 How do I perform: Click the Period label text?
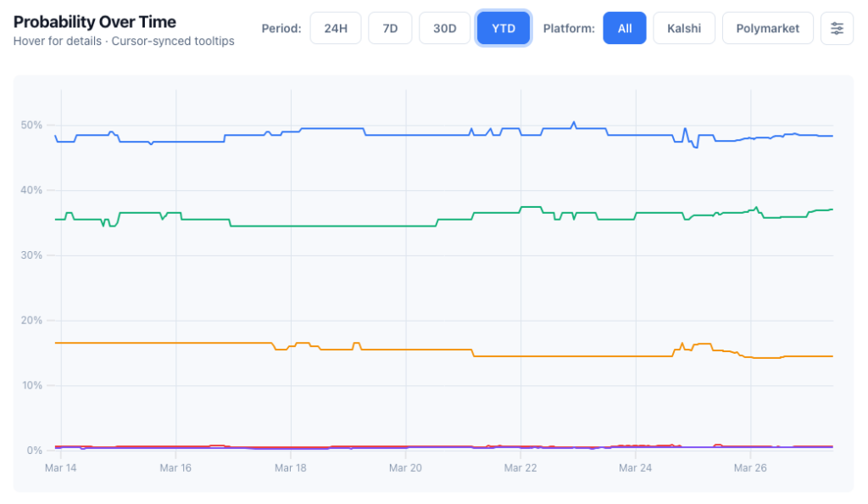[x=281, y=28]
